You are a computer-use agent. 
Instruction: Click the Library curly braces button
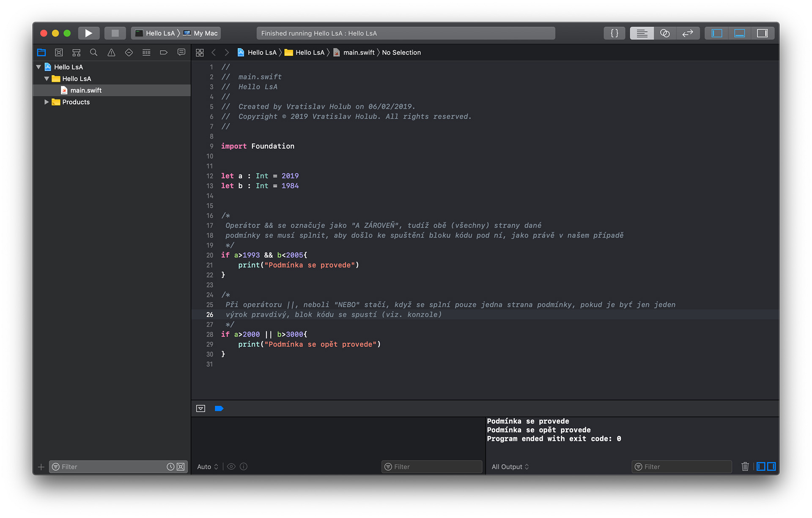[x=614, y=33]
